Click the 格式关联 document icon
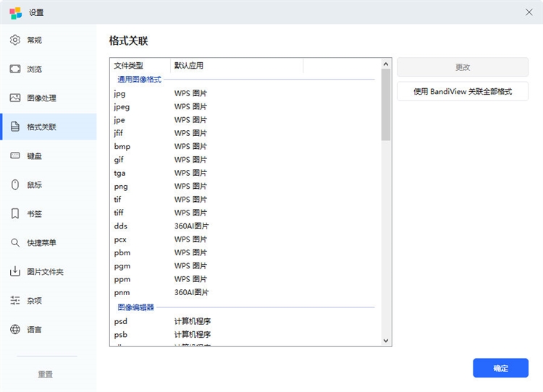The height and width of the screenshot is (392, 543). [15, 127]
